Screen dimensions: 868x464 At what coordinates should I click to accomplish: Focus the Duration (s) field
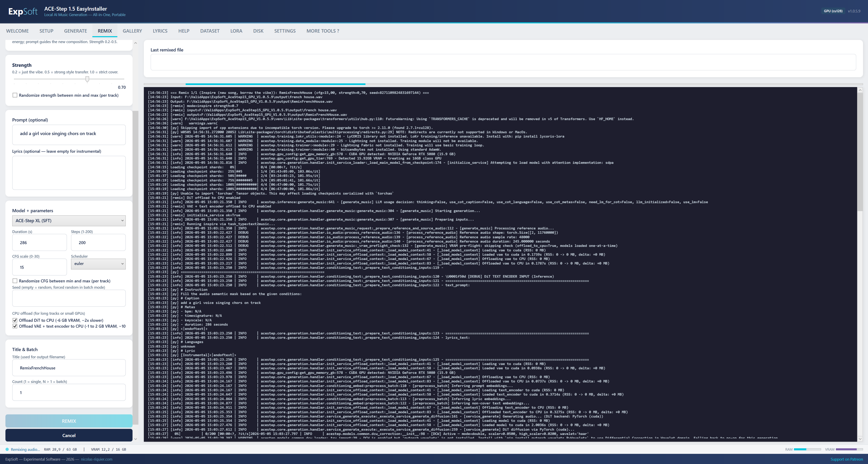point(39,242)
